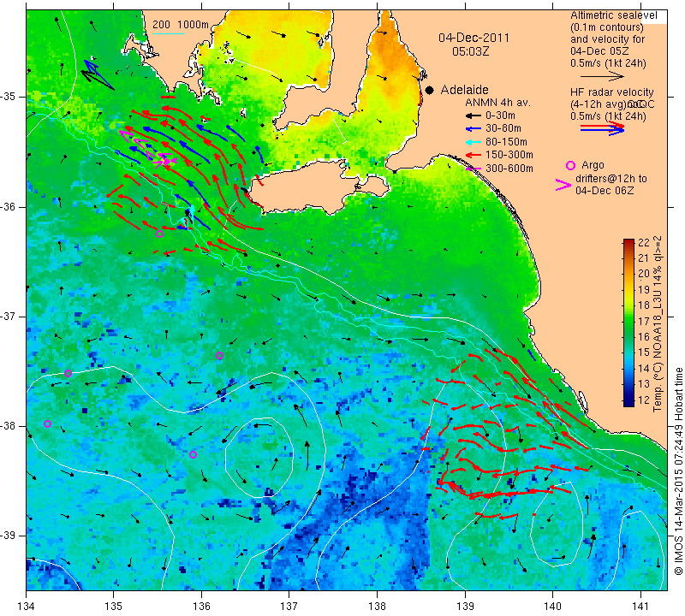Image resolution: width=685 pixels, height=616 pixels.
Task: Click the '(0.1m contours)' text
Action: tap(607, 27)
